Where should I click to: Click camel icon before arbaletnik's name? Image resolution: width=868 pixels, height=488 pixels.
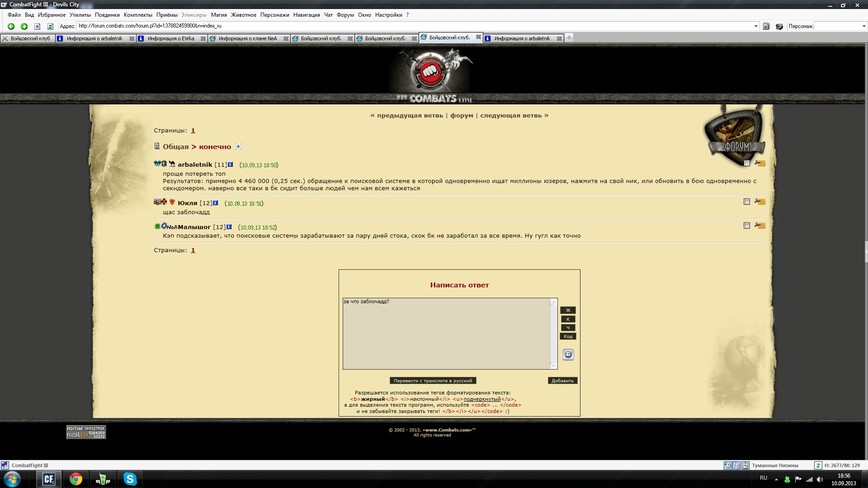[x=172, y=164]
